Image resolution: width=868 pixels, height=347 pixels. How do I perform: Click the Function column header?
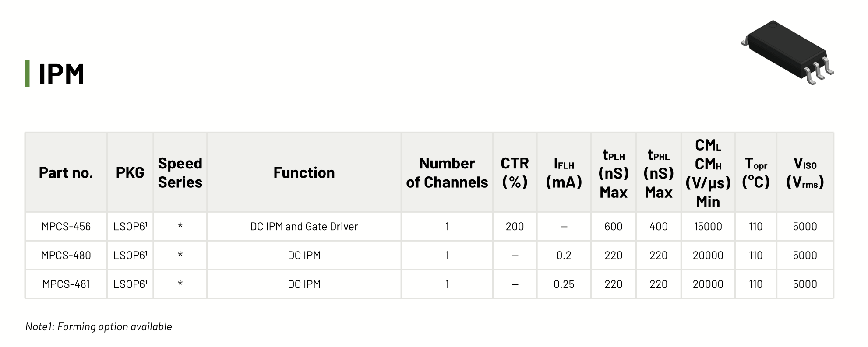click(x=304, y=173)
